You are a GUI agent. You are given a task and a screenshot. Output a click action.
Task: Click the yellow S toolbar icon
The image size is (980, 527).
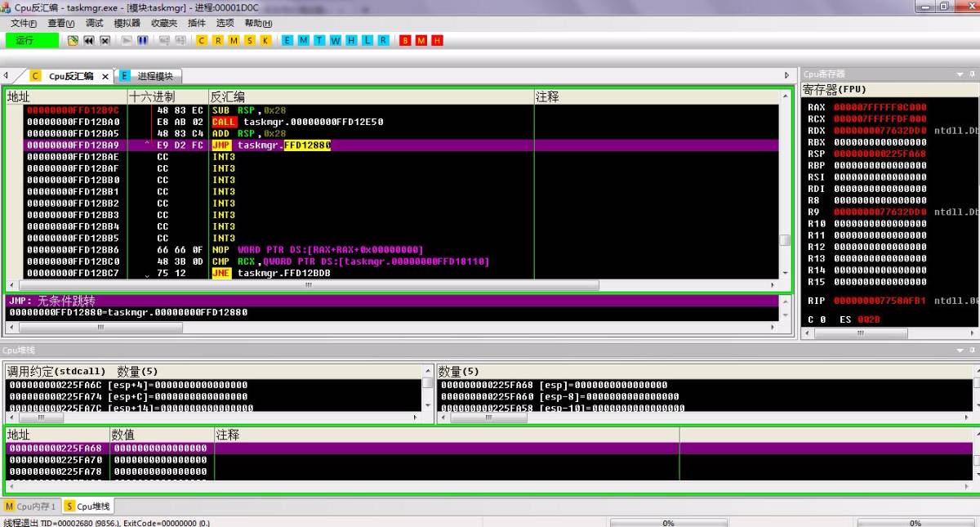pos(249,40)
